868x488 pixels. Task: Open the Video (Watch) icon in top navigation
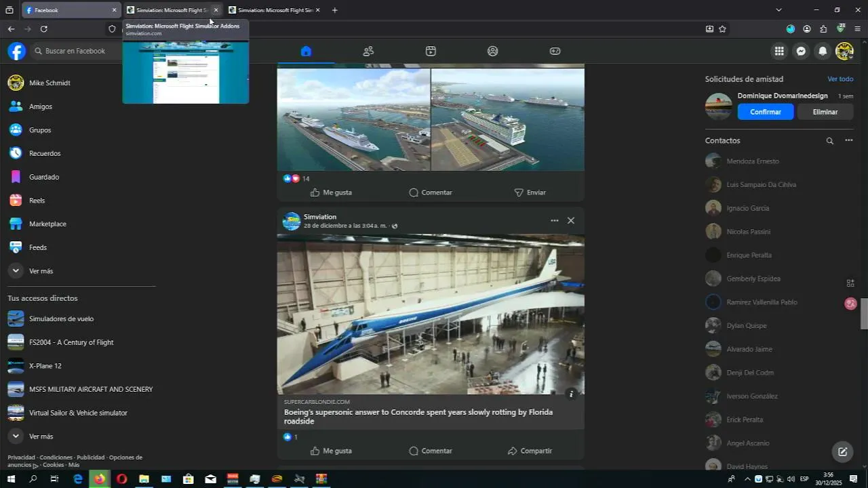click(x=431, y=51)
